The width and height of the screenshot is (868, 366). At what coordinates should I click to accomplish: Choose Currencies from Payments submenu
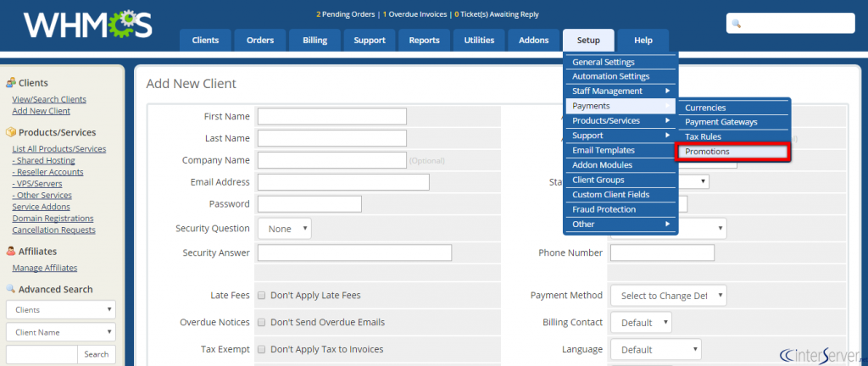(x=733, y=108)
